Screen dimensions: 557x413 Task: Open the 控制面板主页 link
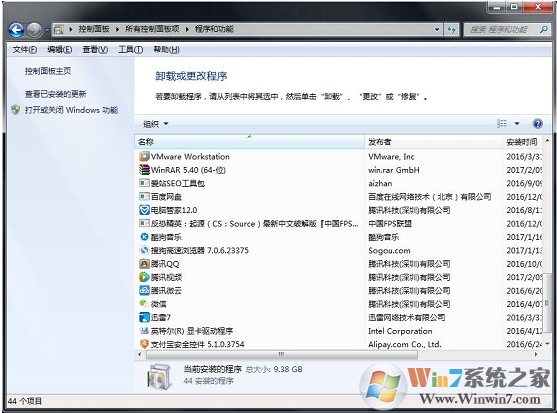pos(48,71)
